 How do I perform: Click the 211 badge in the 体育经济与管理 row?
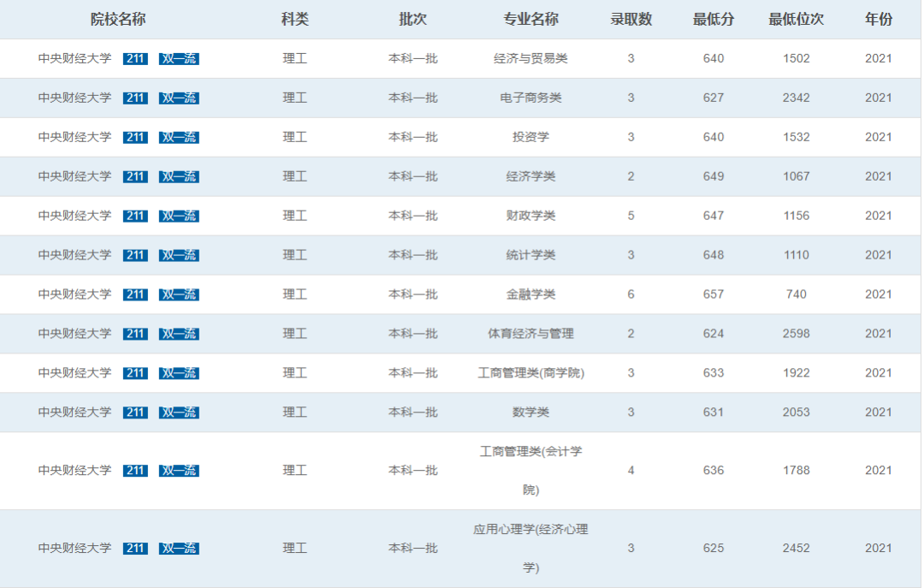click(135, 334)
